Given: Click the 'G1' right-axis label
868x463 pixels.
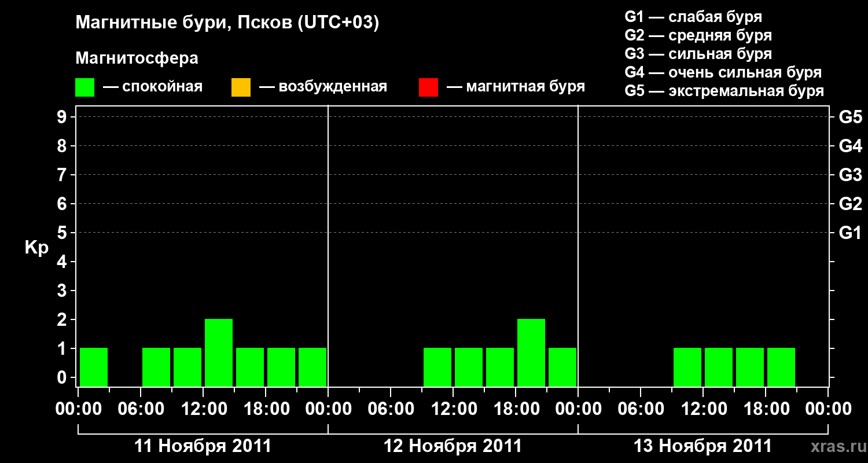Looking at the screenshot, I should click(x=850, y=233).
